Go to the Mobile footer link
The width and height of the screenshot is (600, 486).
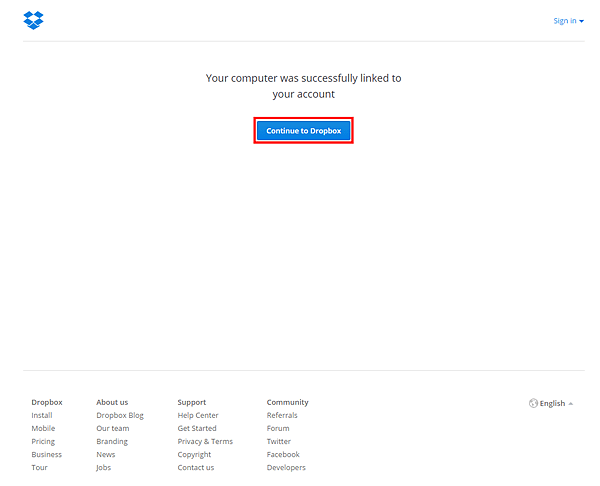coord(43,428)
